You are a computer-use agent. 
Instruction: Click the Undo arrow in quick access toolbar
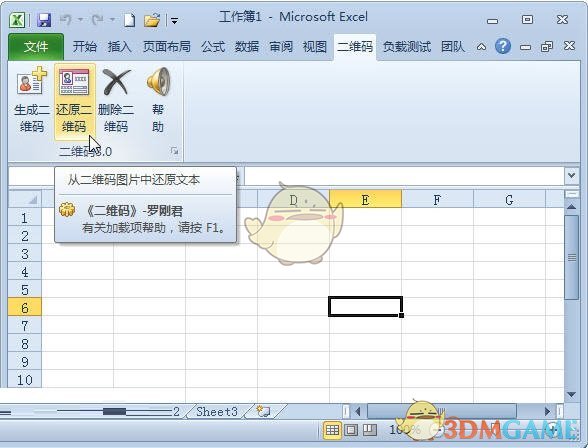[x=65, y=19]
